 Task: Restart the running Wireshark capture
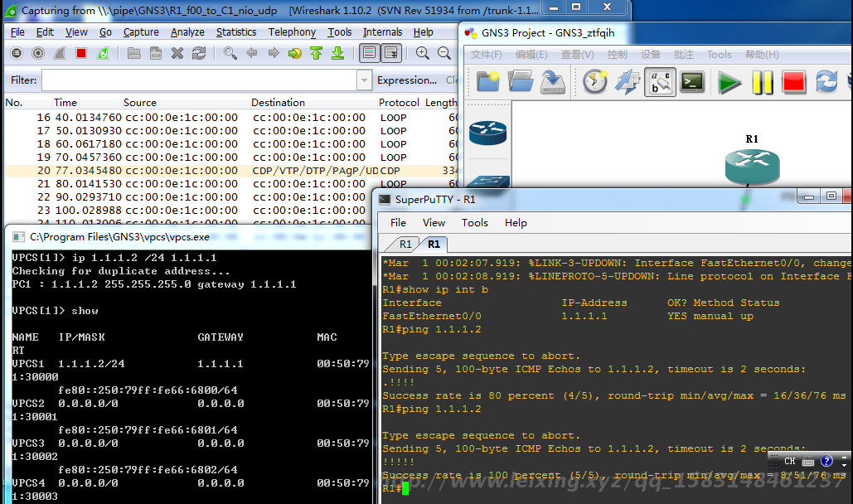[x=103, y=53]
